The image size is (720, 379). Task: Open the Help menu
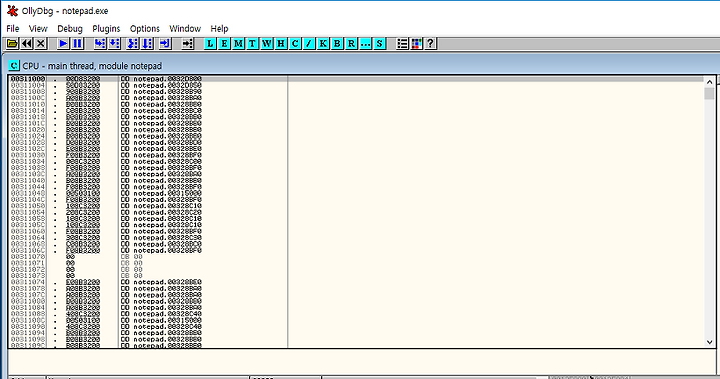(x=219, y=28)
